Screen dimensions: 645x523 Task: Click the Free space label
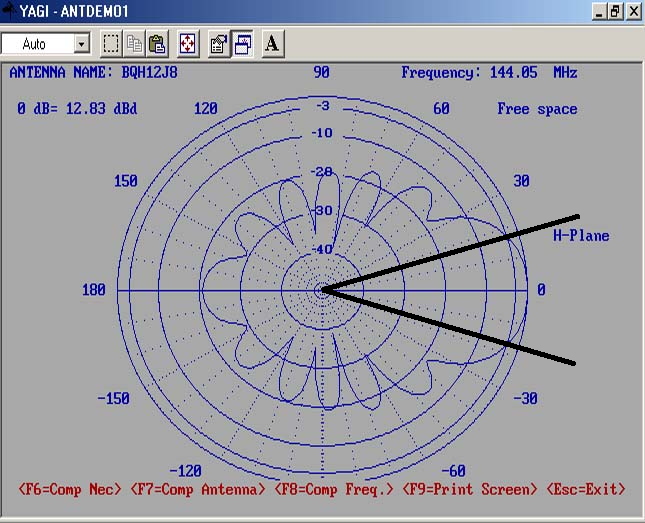click(537, 109)
